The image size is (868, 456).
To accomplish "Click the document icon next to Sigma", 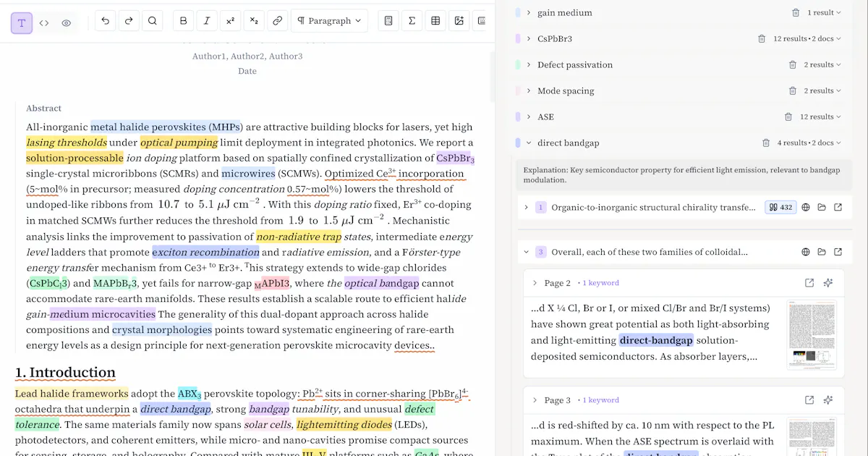I will (388, 21).
